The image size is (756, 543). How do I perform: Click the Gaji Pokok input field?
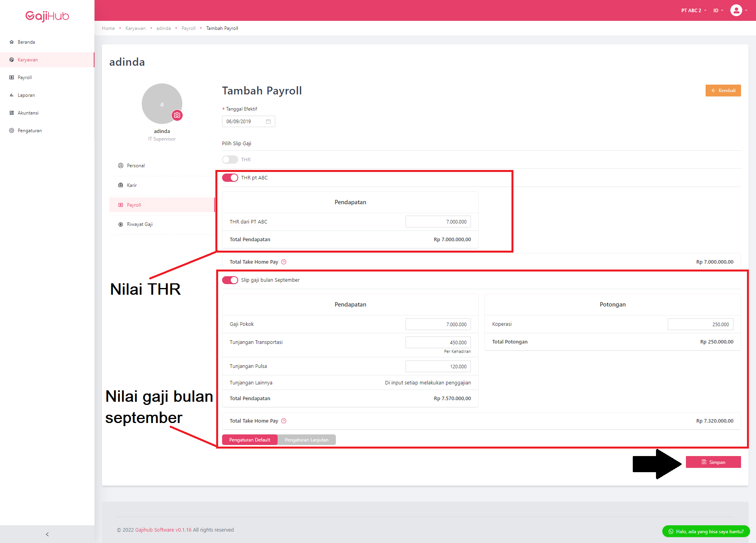[438, 324]
